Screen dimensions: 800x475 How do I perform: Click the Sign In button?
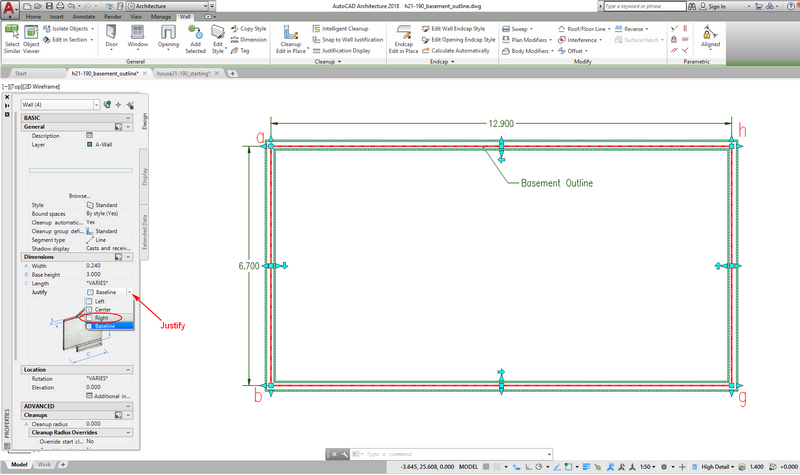713,6
